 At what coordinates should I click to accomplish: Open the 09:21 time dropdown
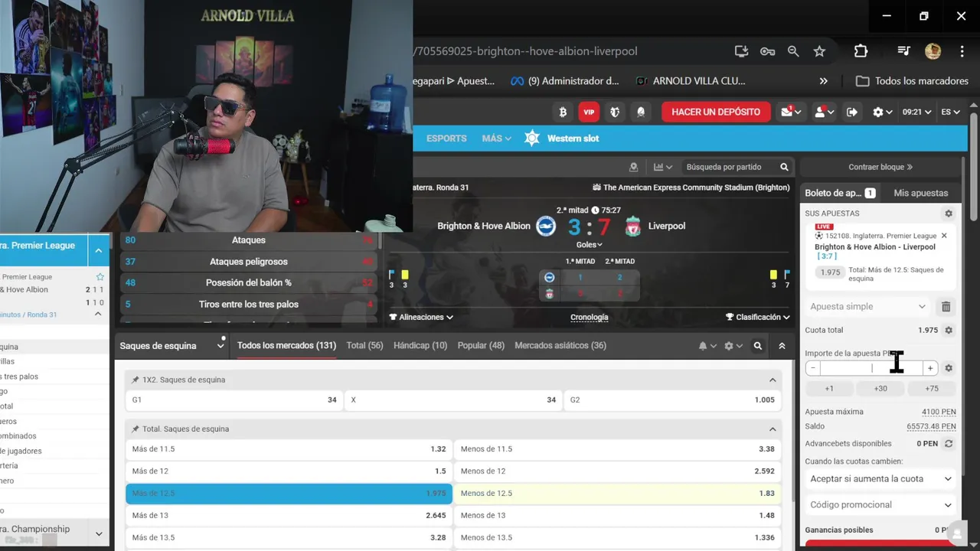pyautogui.click(x=916, y=112)
